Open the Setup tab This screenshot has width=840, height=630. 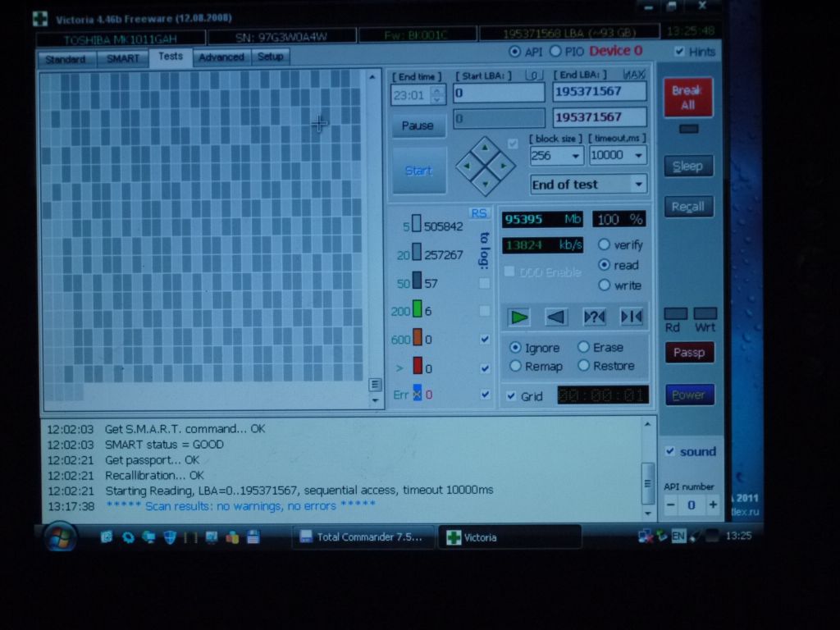(x=270, y=57)
